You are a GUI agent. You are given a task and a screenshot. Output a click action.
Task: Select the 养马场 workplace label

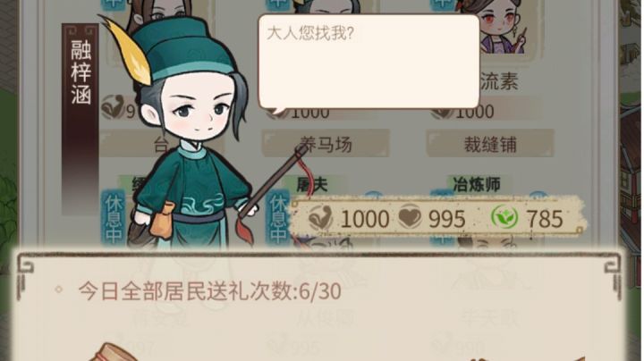326,144
